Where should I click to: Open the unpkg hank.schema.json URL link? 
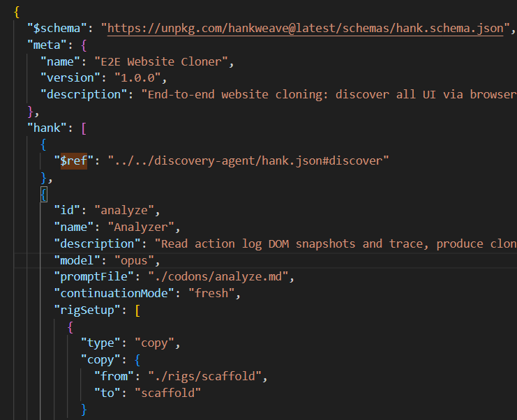[306, 29]
